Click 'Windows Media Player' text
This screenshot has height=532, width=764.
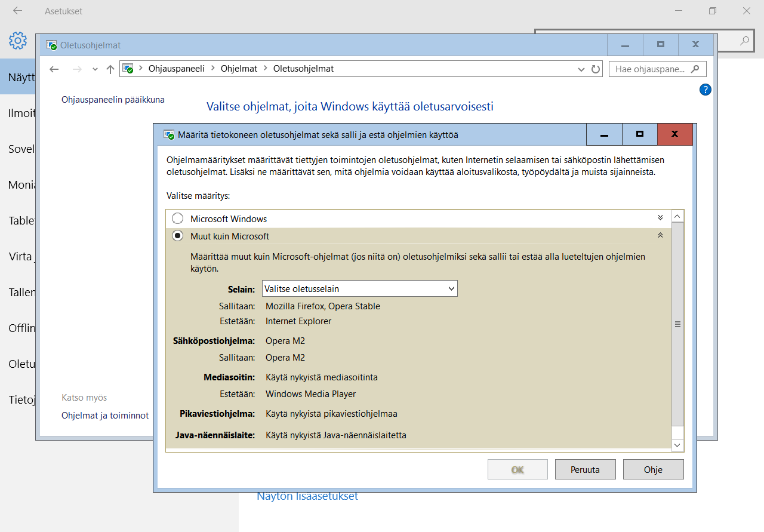pos(311,394)
